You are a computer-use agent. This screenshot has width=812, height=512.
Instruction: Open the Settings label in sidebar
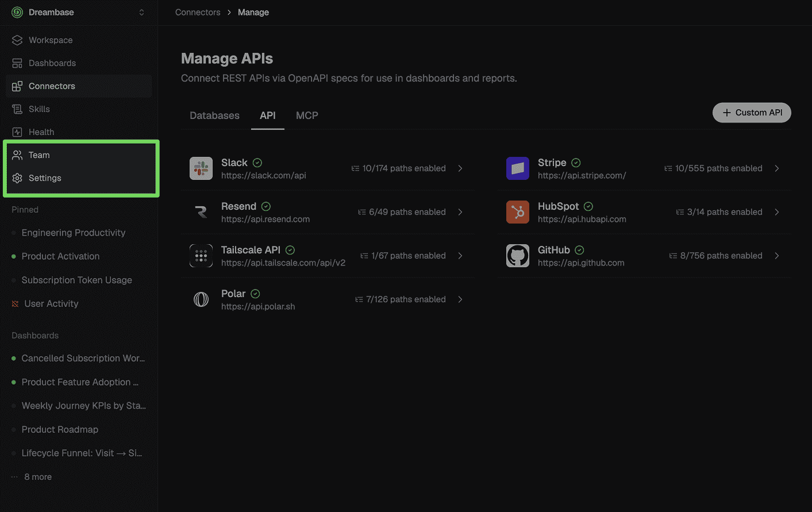click(45, 178)
